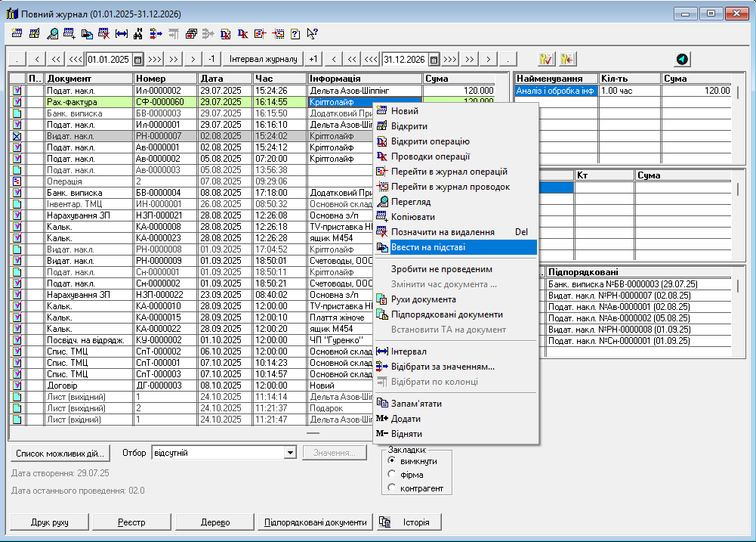Click the start date calendar picker icon
The height and width of the screenshot is (542, 756).
pyautogui.click(x=137, y=59)
